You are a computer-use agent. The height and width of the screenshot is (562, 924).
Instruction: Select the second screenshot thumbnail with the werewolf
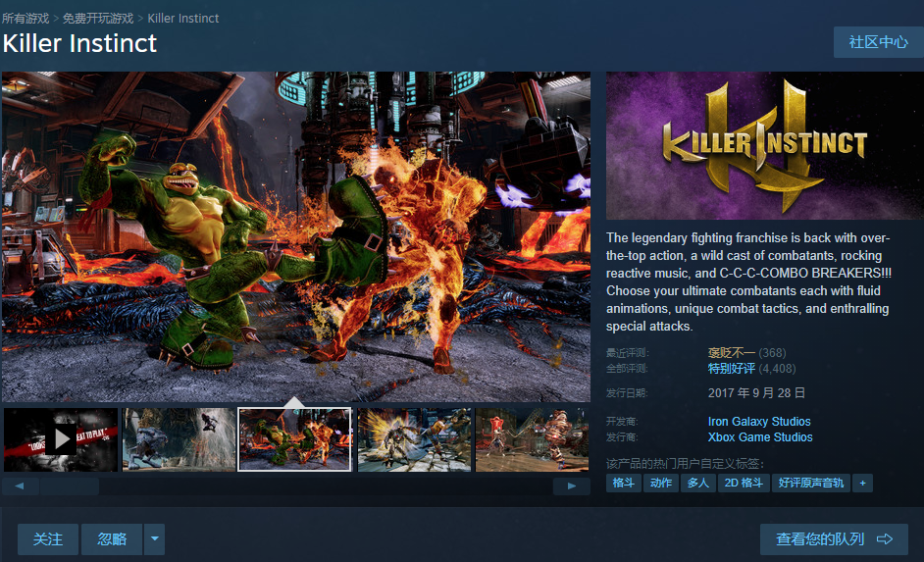tap(179, 439)
